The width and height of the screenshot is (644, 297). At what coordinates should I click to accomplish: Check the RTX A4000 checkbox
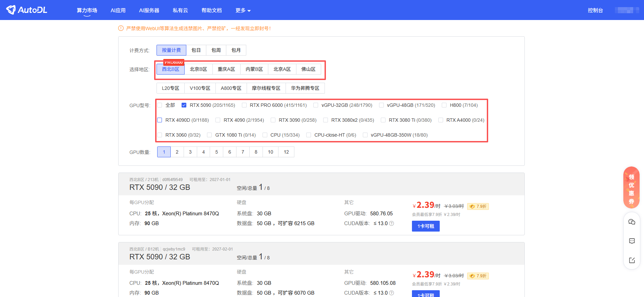(x=441, y=120)
